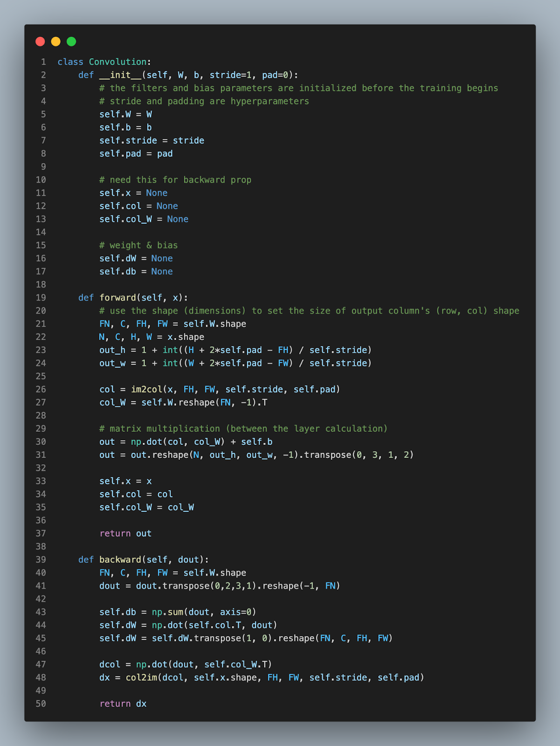Click the 'self.col_W = col_W' line
Viewport: 560px width, 746px height.
[147, 507]
